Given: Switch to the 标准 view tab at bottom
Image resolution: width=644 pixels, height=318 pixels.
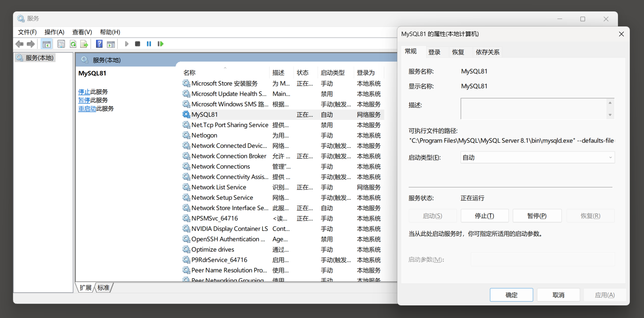Looking at the screenshot, I should tap(104, 288).
